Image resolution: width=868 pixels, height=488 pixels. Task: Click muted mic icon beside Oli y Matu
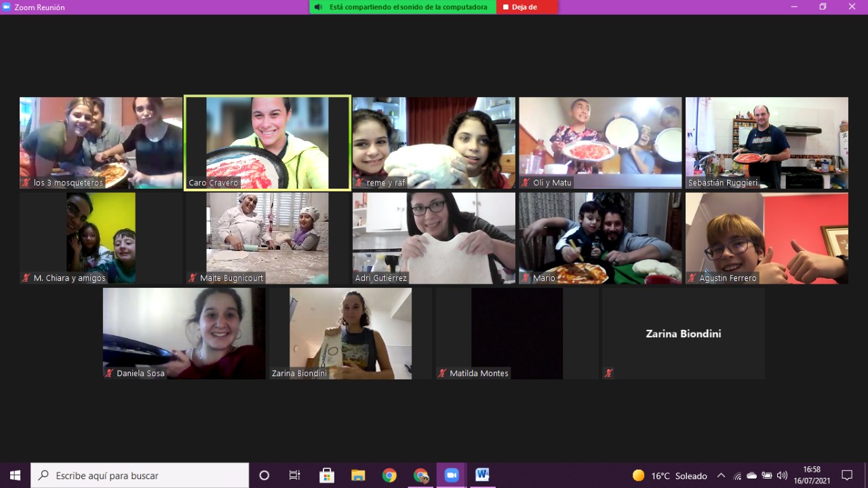[x=526, y=183]
